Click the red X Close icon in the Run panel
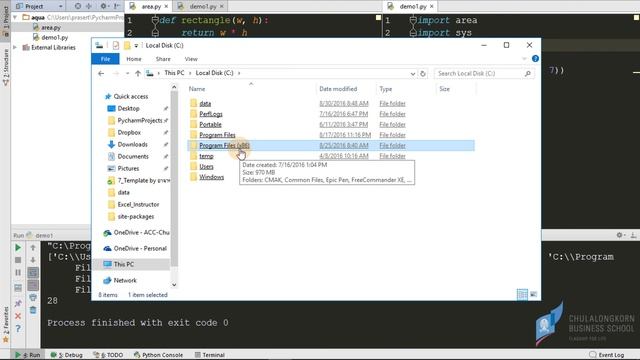Viewport: 640px width, 360px height. coord(18,316)
